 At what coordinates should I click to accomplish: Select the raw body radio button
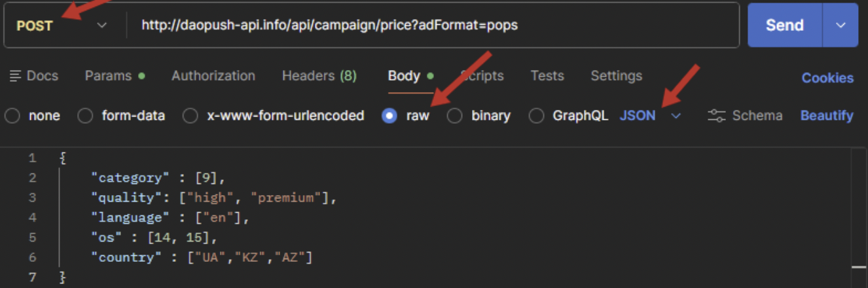pos(389,116)
